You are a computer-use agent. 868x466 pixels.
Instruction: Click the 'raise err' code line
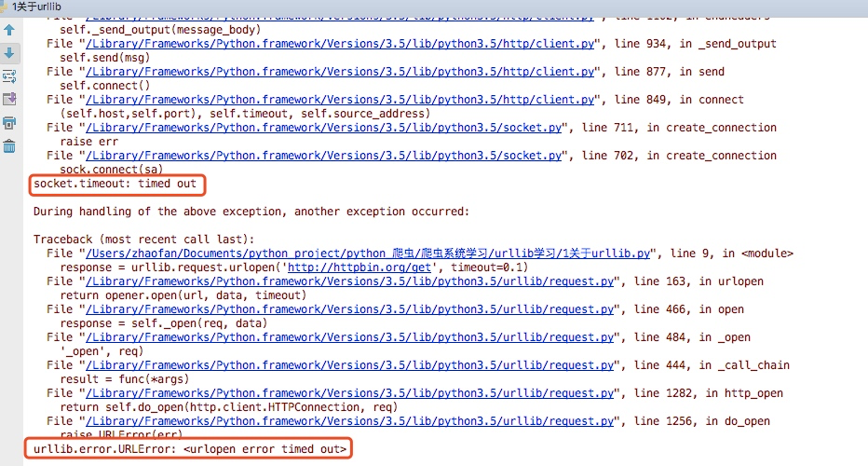point(88,142)
